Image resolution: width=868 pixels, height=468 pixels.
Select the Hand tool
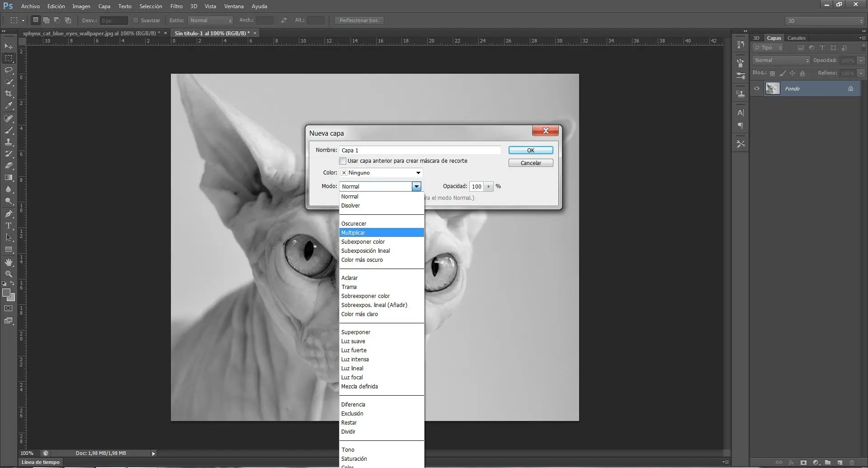(x=9, y=262)
